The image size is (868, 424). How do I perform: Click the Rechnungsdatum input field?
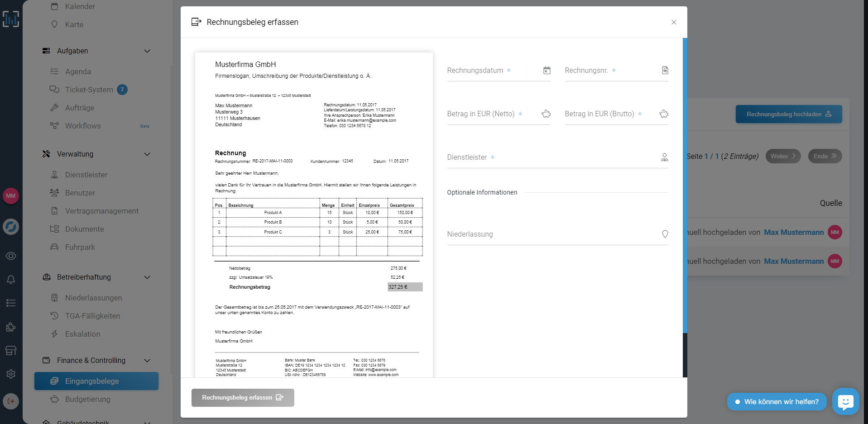click(x=499, y=71)
